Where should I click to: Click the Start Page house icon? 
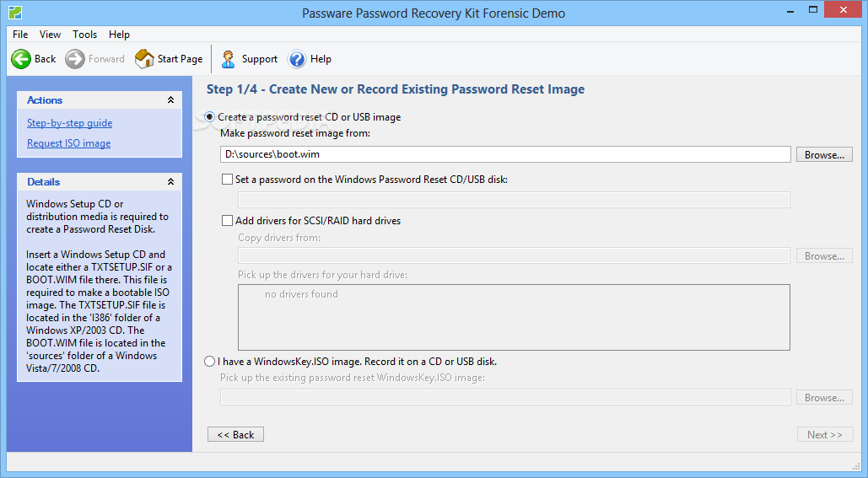[143, 59]
